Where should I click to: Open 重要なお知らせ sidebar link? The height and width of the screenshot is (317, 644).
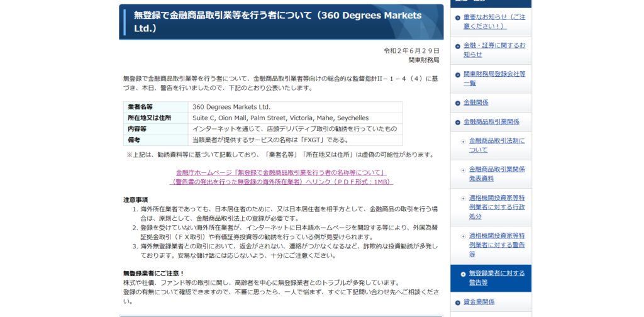(494, 22)
